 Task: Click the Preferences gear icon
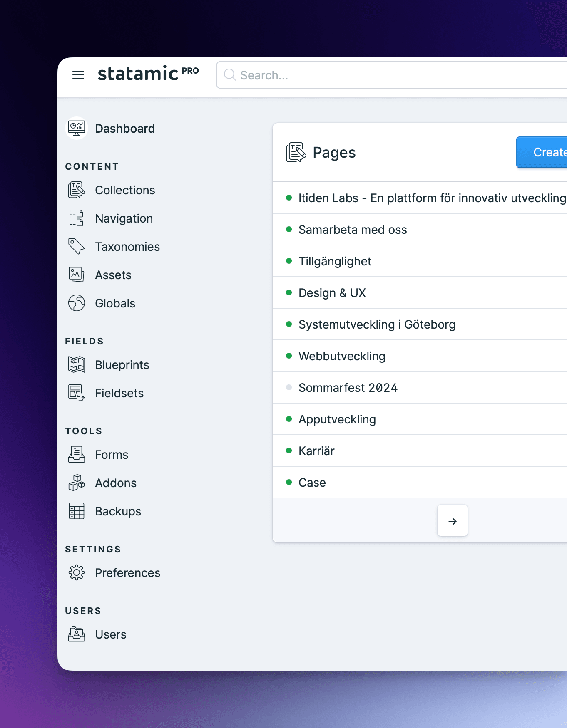(77, 573)
